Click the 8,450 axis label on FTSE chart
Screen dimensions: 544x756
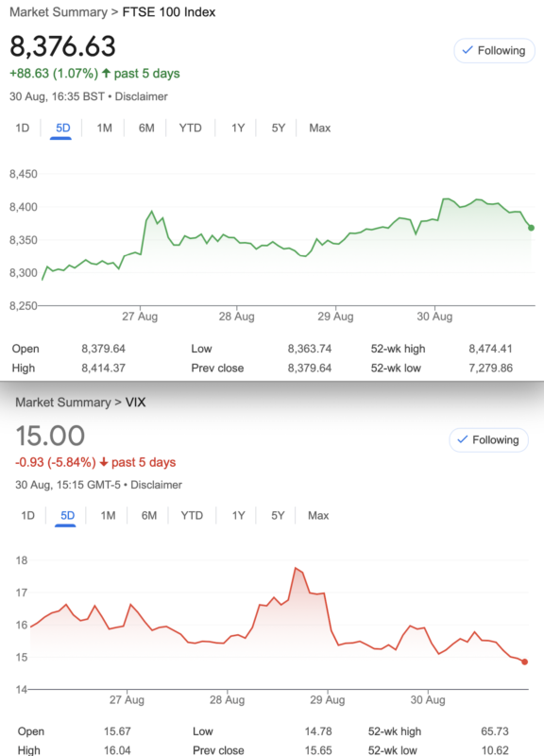tap(23, 174)
